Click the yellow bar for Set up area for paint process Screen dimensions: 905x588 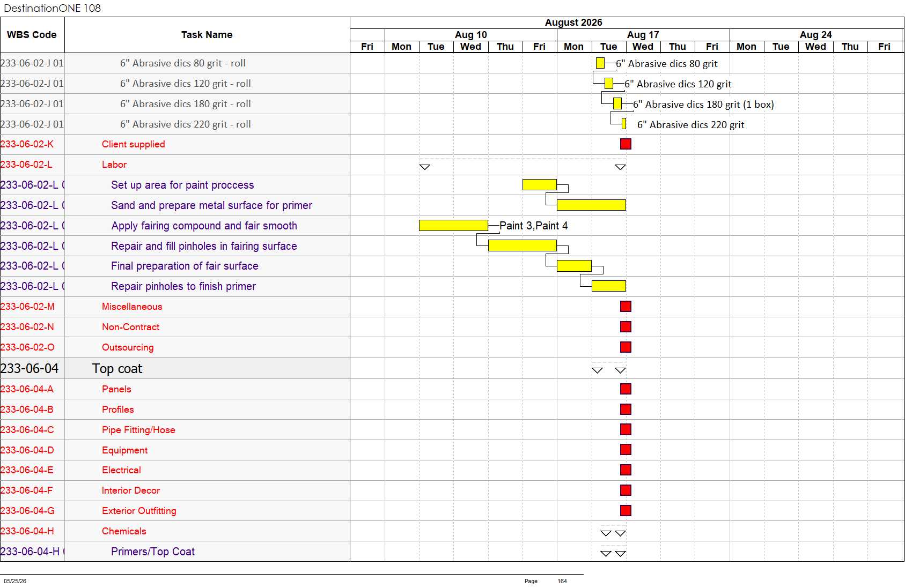[540, 184]
